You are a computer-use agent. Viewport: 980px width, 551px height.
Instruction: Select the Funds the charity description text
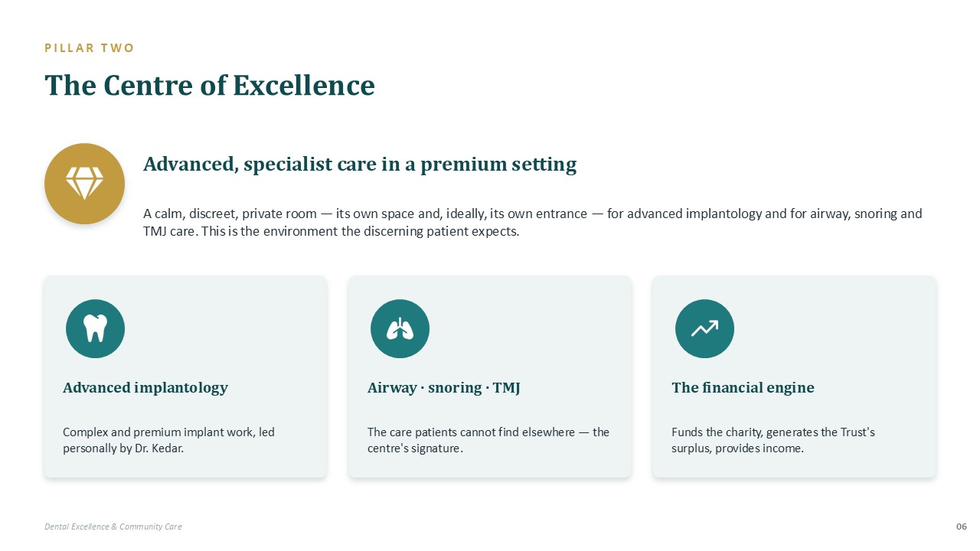tap(773, 440)
